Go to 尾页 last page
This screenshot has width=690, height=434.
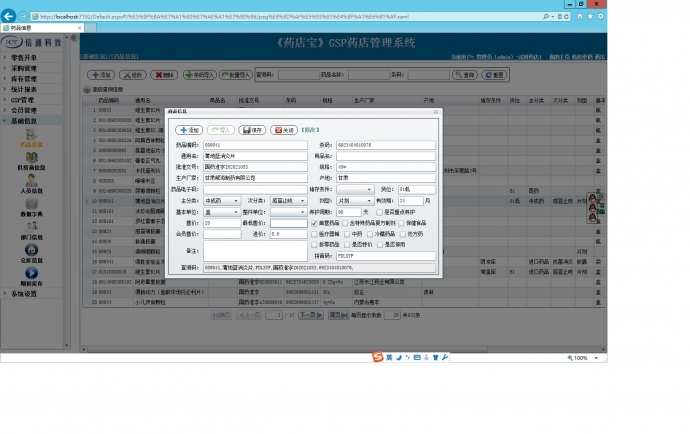point(338,315)
